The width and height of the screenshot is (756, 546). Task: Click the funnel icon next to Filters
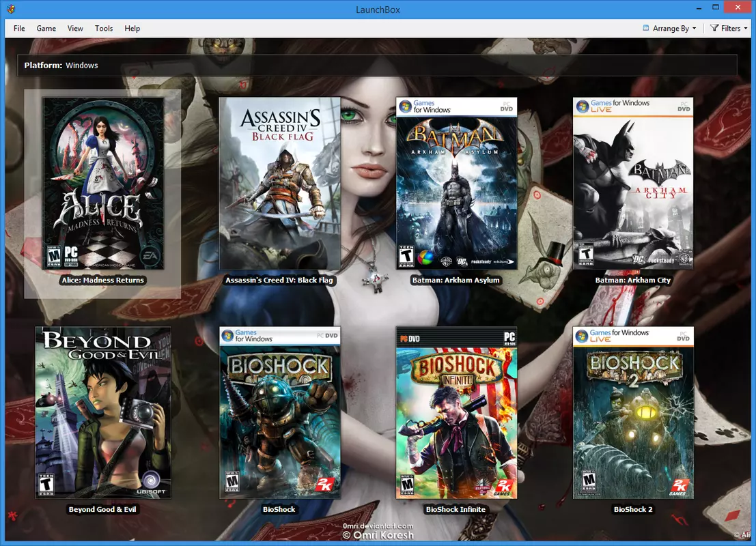click(x=714, y=28)
